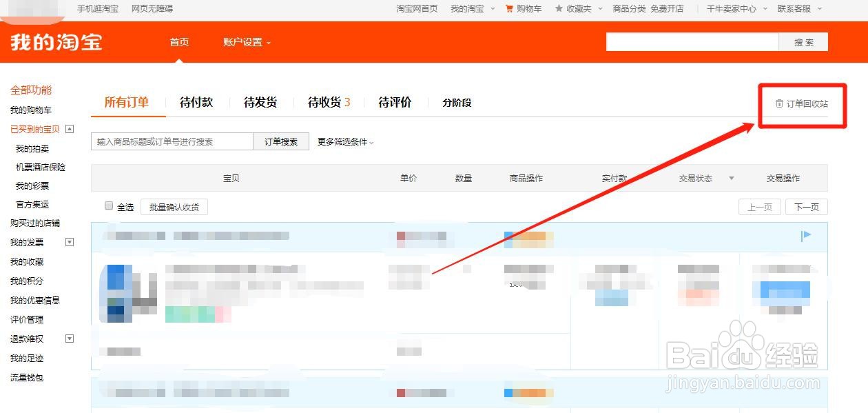The height and width of the screenshot is (413, 868).
Task: Switch to the 分阶段 tab
Action: pos(457,103)
